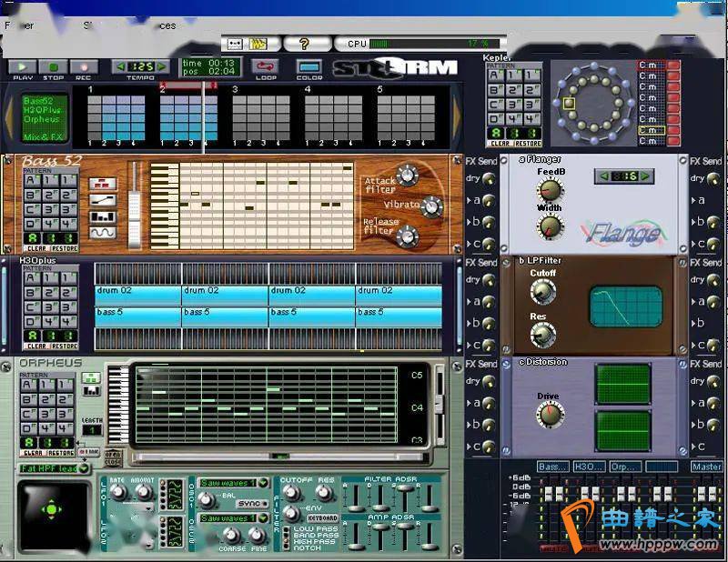Click the Kepler pattern RESTORE button
The width and height of the screenshot is (728, 562).
pos(528,143)
